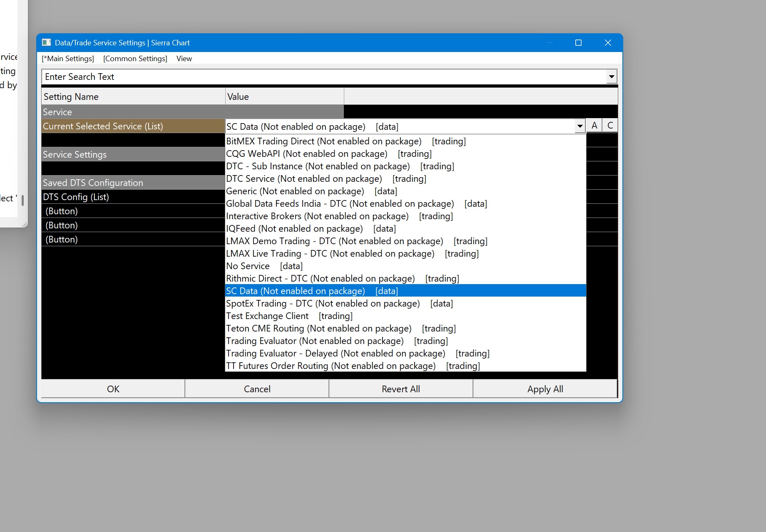The height and width of the screenshot is (532, 766).
Task: Choose Trading Evaluator - Delayed option
Action: (x=405, y=353)
